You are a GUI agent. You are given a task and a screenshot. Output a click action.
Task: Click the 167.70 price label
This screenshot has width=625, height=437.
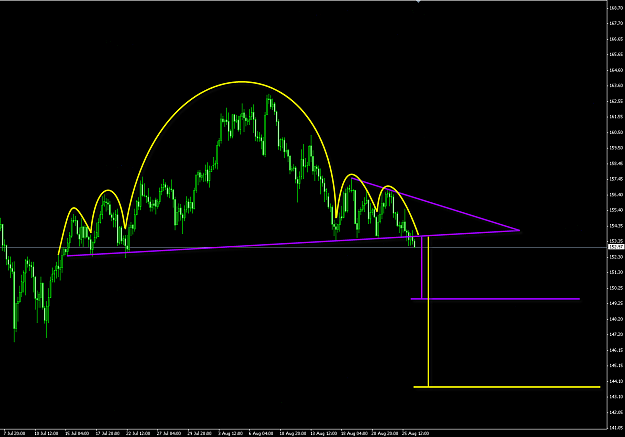pyautogui.click(x=616, y=24)
